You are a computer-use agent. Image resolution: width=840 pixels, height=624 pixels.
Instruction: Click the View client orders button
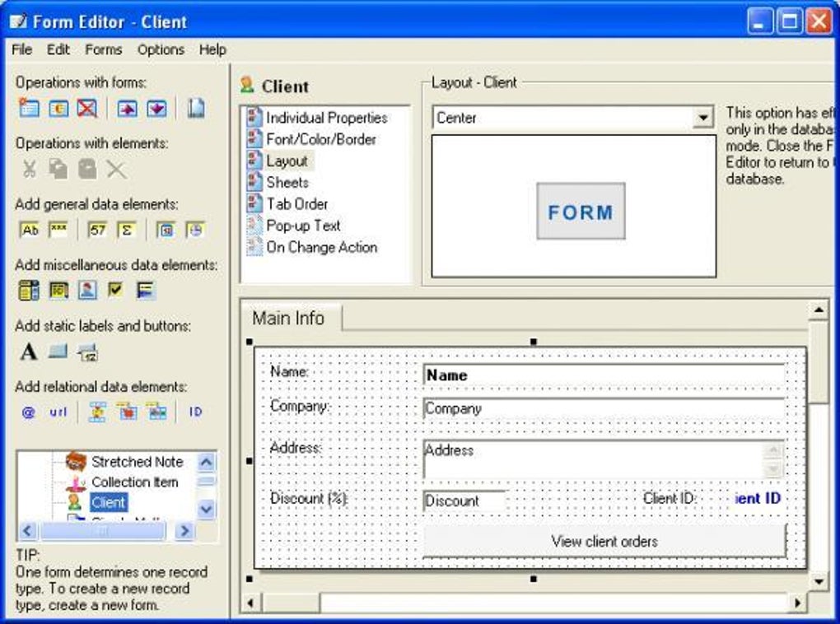point(604,541)
